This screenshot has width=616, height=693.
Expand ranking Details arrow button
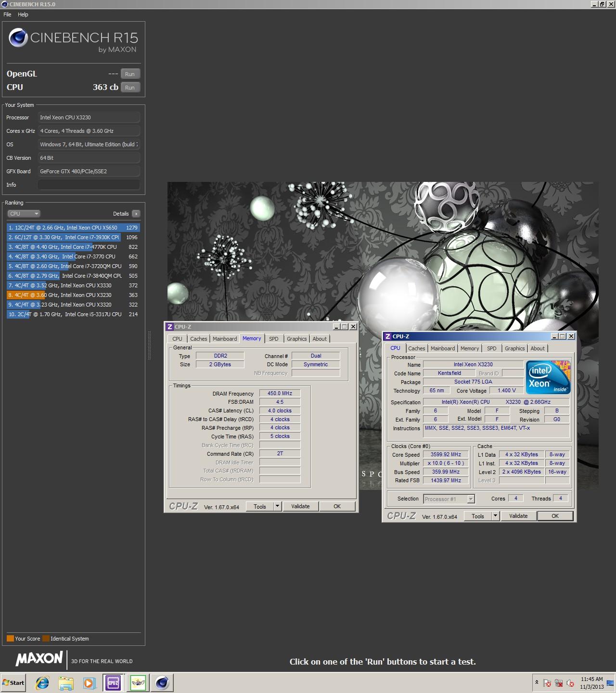[136, 214]
